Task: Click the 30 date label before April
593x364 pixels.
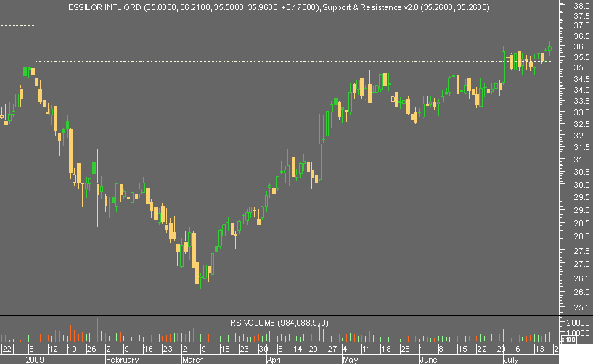Action: tap(263, 349)
